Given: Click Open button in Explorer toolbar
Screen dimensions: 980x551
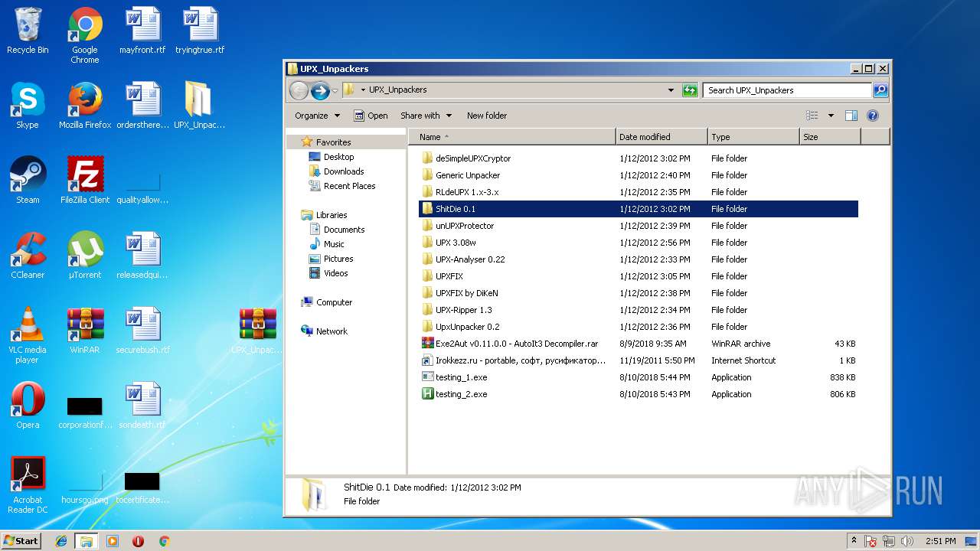Looking at the screenshot, I should (371, 116).
